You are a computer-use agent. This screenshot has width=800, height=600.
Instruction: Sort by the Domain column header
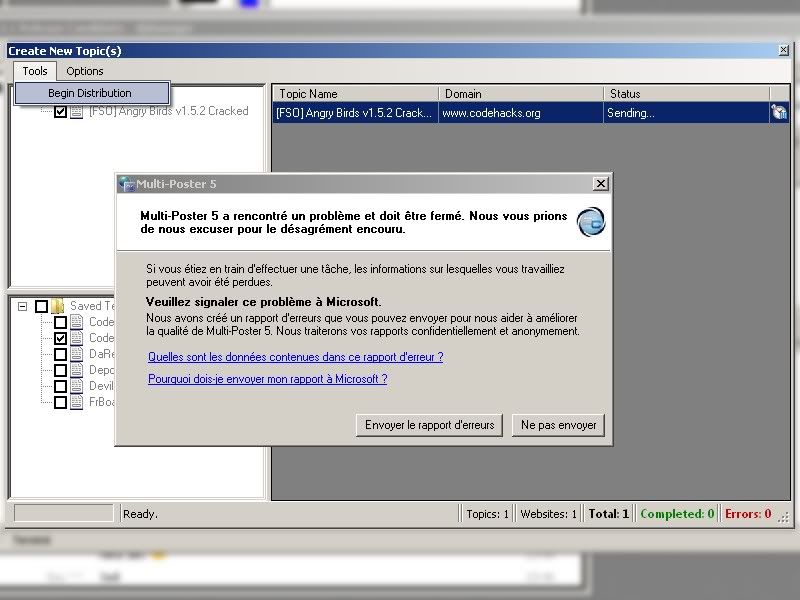(x=521, y=94)
